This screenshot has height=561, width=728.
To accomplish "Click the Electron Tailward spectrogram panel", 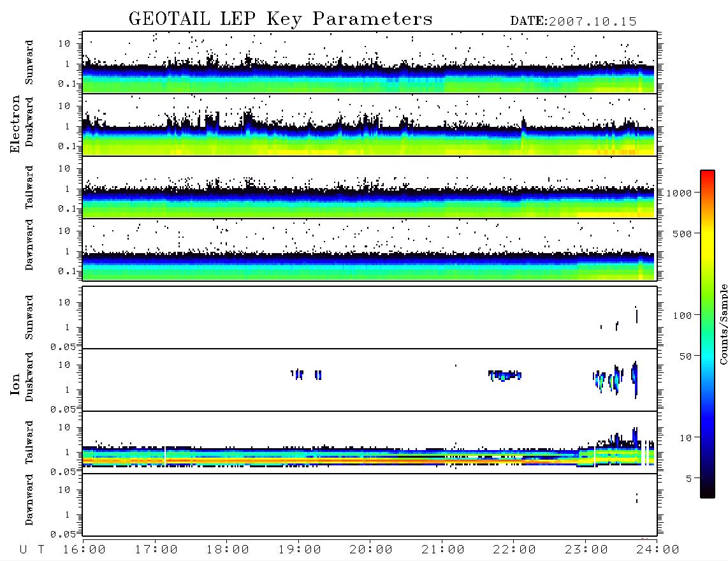I will tap(370, 187).
